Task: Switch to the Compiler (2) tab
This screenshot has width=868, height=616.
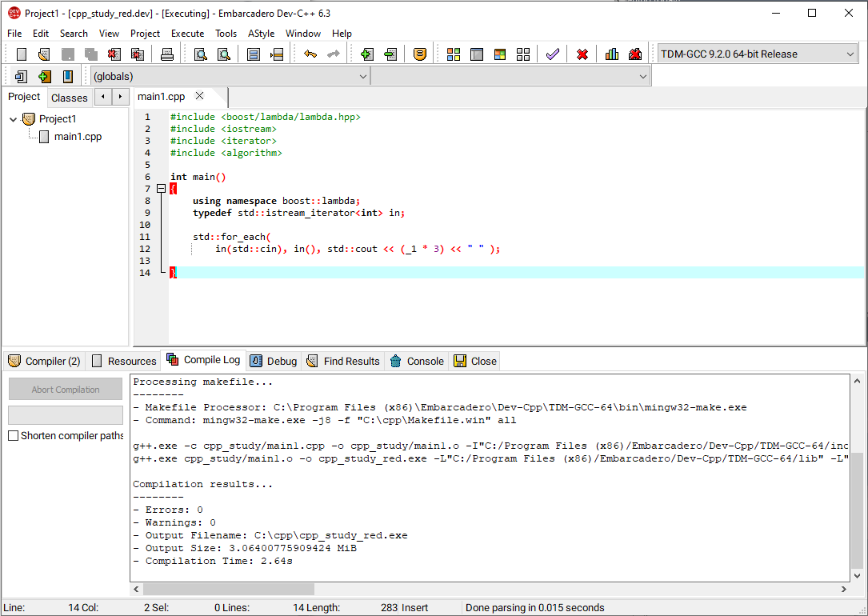Action: pos(45,362)
